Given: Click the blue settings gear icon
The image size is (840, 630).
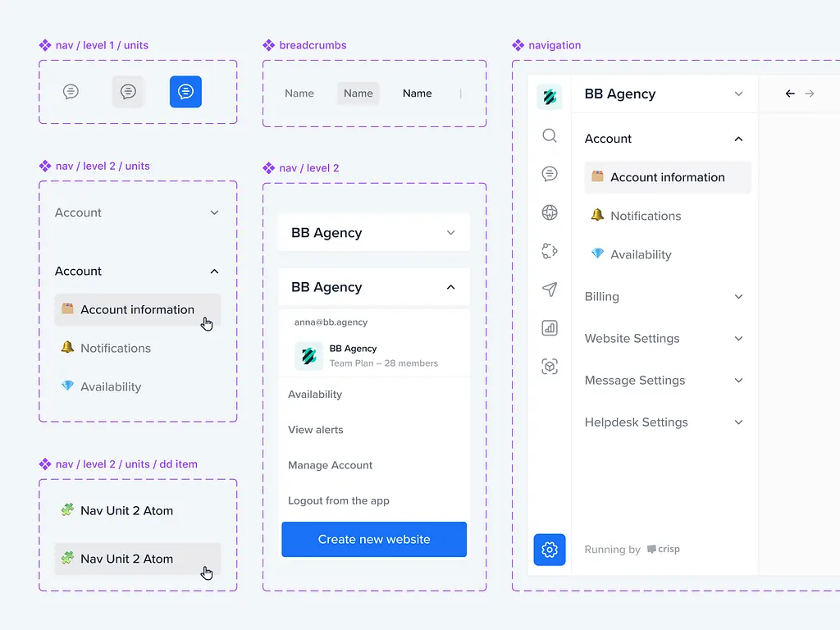Looking at the screenshot, I should coord(550,550).
